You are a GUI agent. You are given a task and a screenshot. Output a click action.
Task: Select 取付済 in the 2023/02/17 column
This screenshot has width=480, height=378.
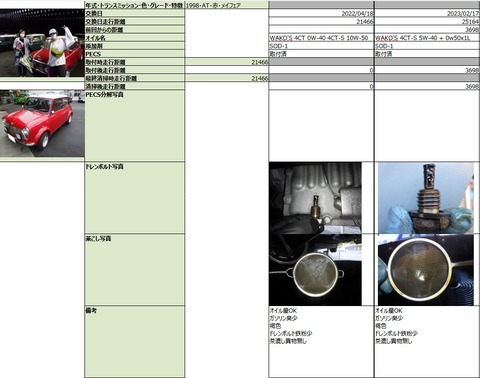click(x=427, y=54)
